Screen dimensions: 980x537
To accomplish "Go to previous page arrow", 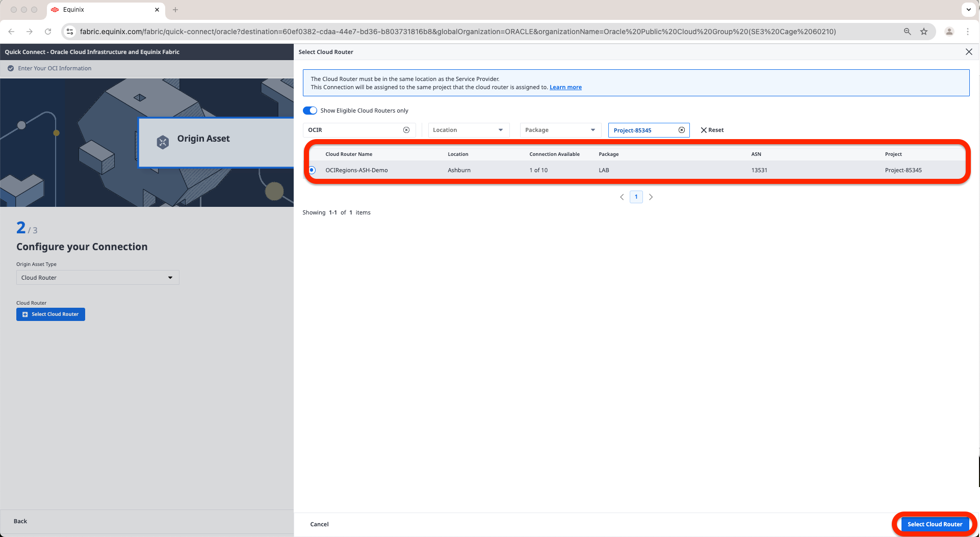I will [622, 197].
